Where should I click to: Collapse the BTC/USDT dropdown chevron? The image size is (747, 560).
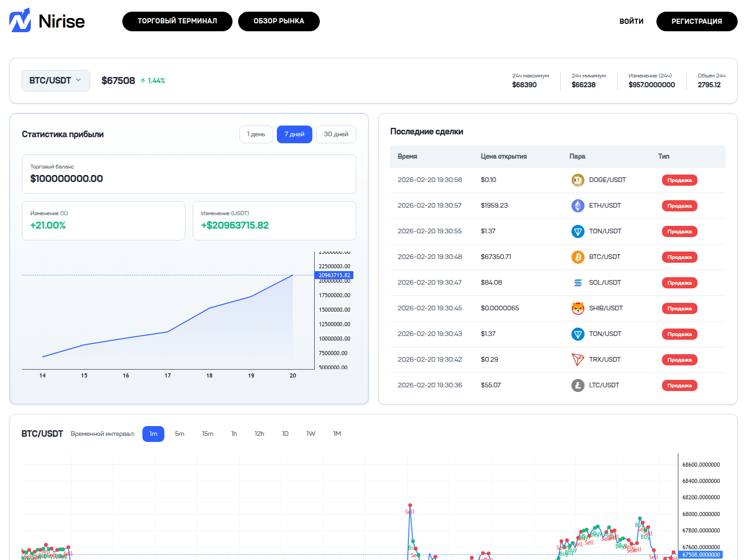click(x=78, y=80)
